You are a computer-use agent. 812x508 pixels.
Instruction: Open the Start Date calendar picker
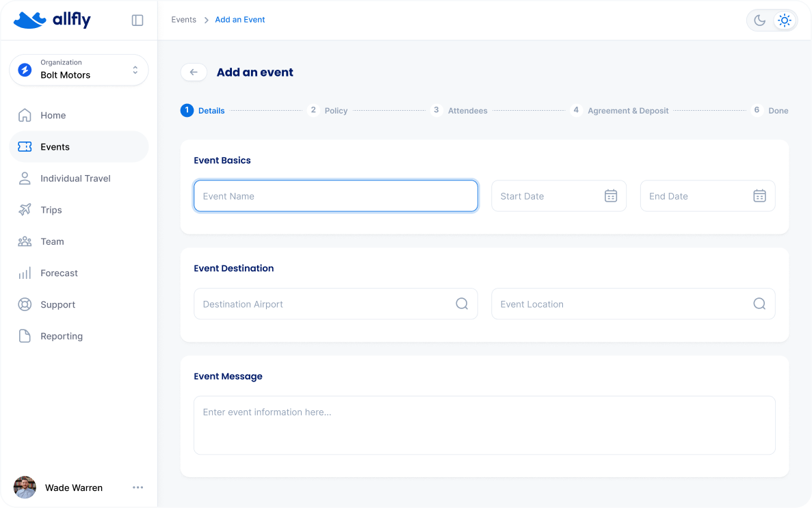tap(610, 196)
